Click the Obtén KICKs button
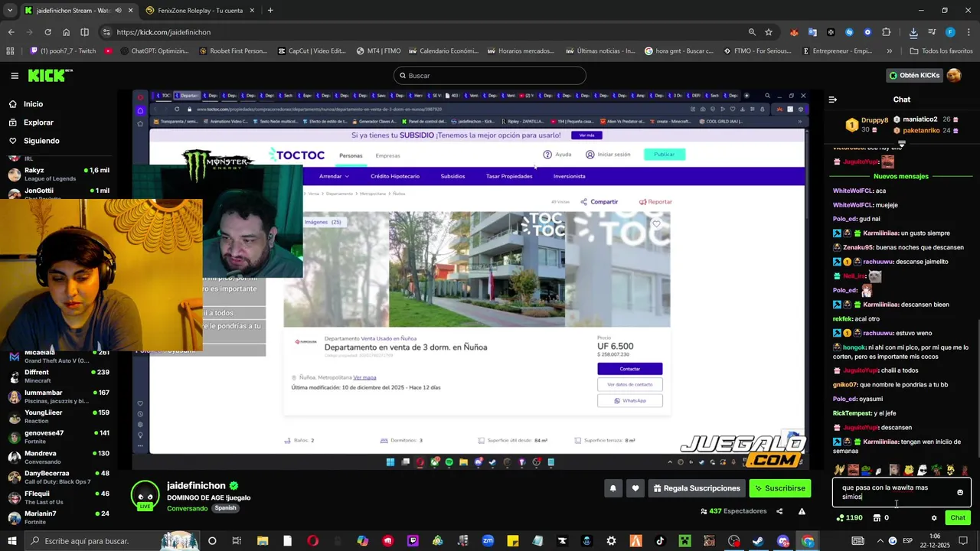Viewport: 980px width, 551px height. pos(914,75)
